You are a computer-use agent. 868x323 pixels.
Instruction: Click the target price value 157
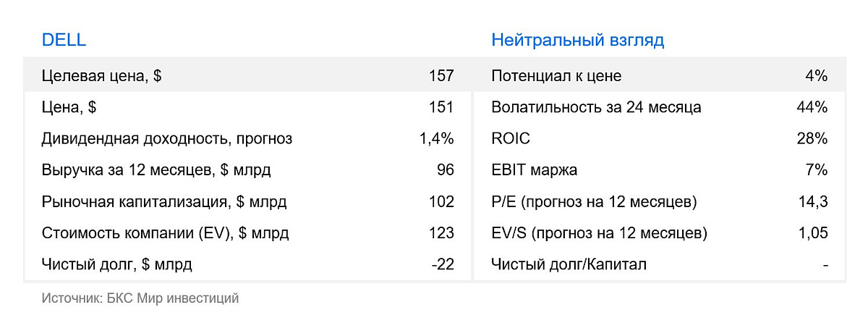coord(441,76)
